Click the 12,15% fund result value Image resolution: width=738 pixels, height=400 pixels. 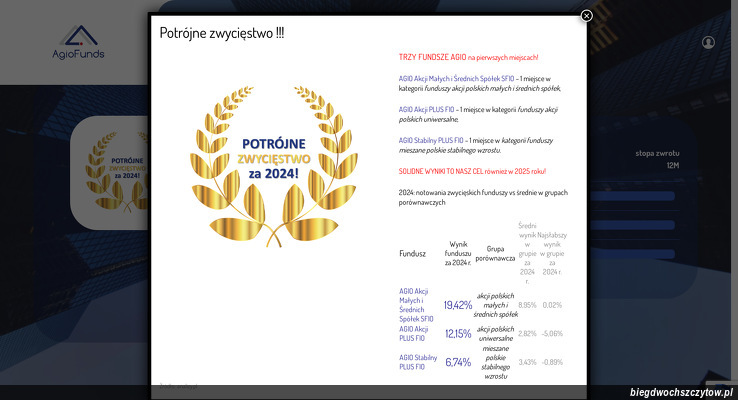(458, 334)
